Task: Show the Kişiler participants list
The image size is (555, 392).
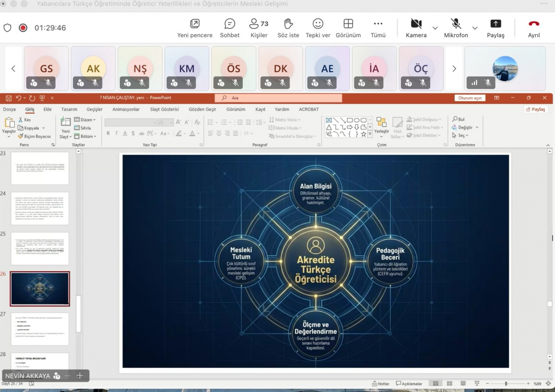Action: (x=258, y=28)
